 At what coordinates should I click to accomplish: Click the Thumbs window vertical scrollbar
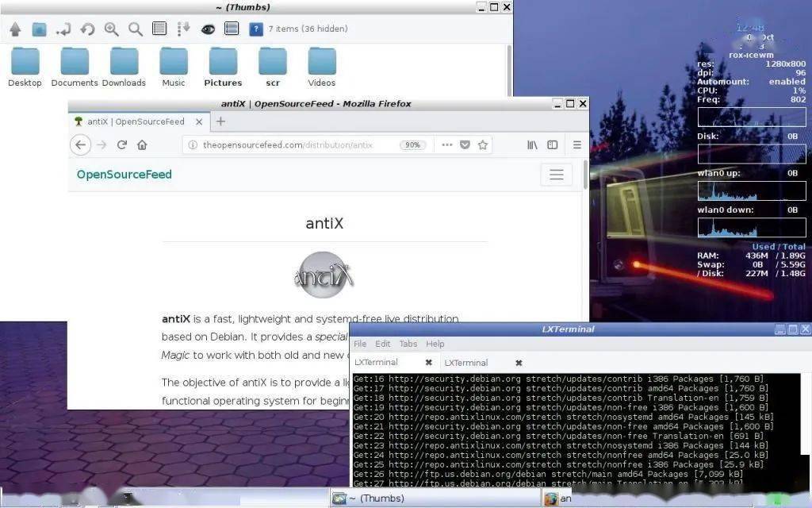509,71
